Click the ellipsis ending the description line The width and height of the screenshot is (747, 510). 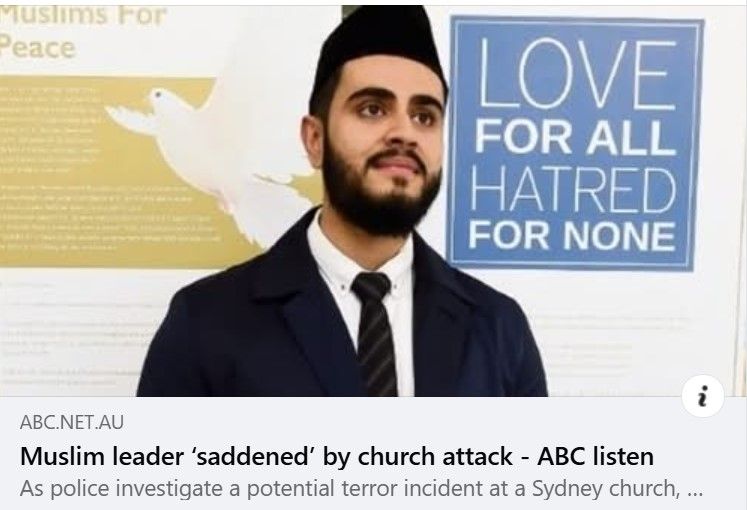pyautogui.click(x=696, y=491)
